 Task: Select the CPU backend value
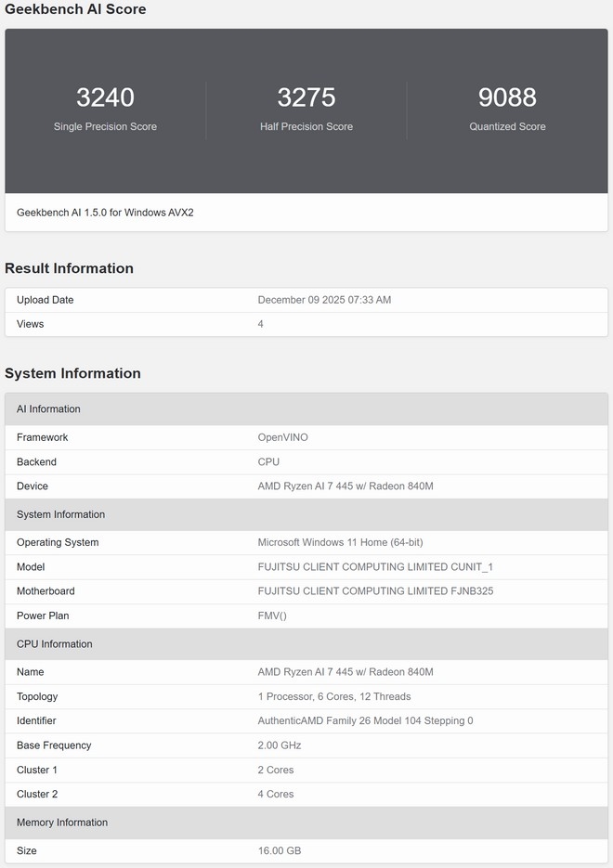click(268, 461)
